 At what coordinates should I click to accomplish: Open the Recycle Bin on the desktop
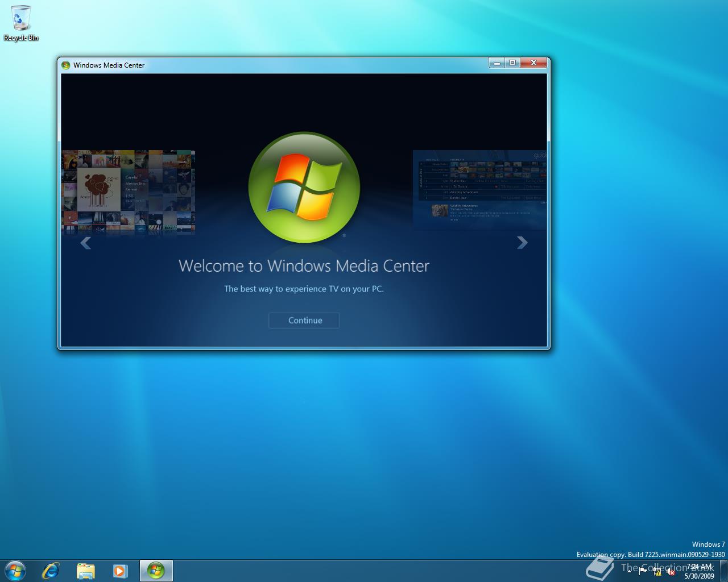[21, 23]
